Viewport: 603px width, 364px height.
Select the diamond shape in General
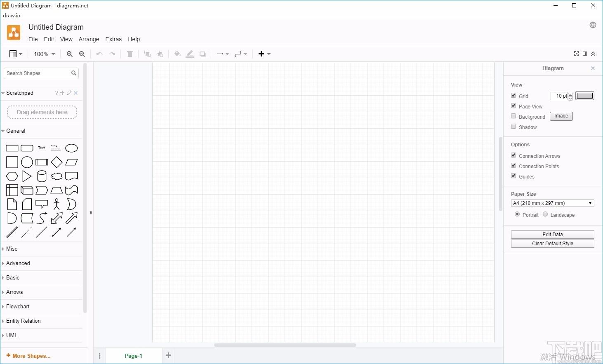[x=57, y=162]
